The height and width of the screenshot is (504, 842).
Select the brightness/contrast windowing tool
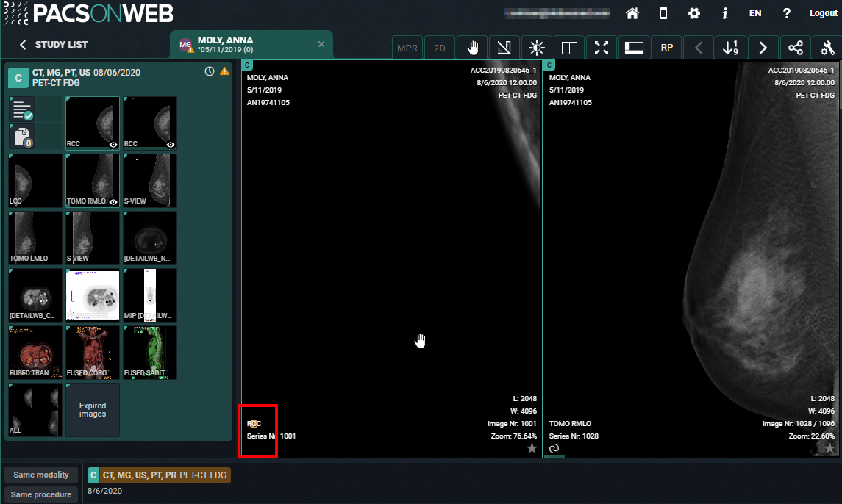[x=537, y=48]
